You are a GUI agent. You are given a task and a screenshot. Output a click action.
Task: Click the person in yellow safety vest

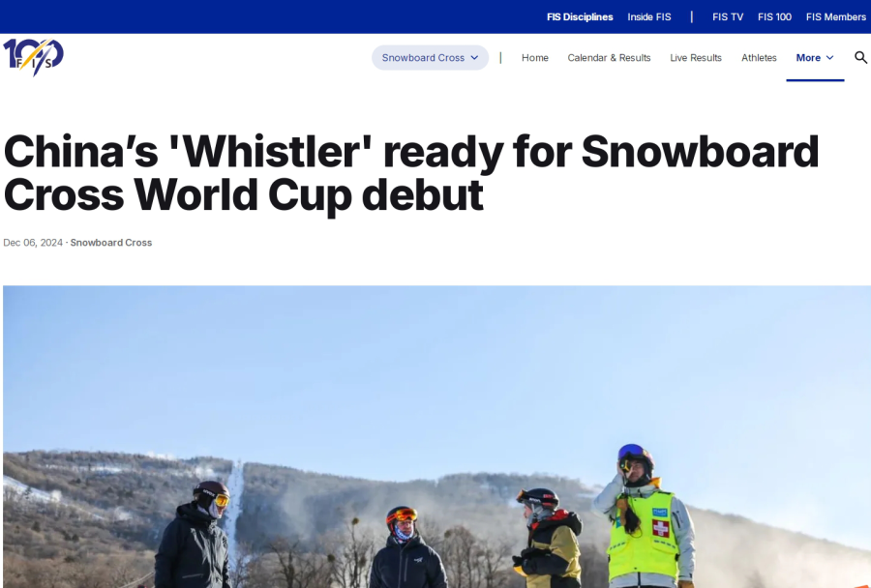click(645, 516)
